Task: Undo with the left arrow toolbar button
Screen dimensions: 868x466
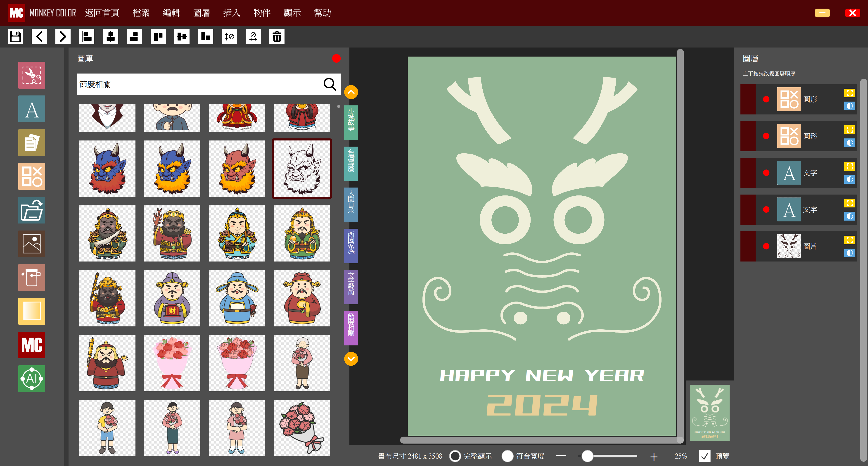Action: [39, 36]
